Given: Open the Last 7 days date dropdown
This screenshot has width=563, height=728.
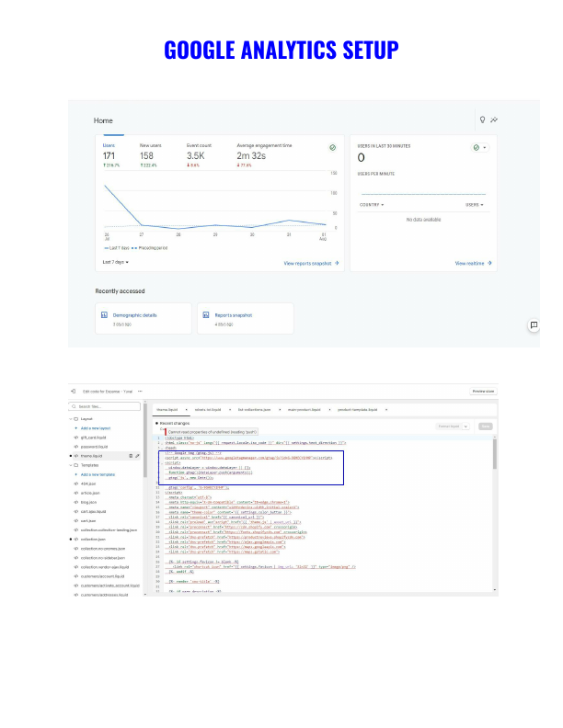Looking at the screenshot, I should (115, 262).
